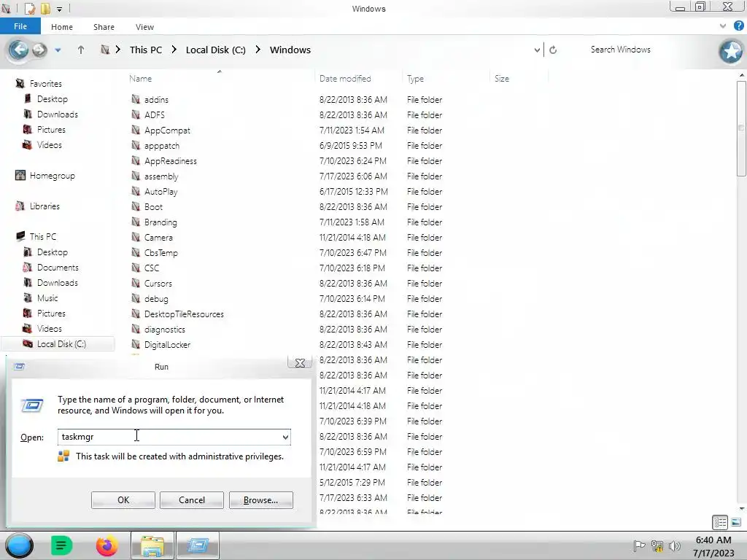Select the diagnostics folder
Screen dimensions: 747x560
(x=164, y=329)
